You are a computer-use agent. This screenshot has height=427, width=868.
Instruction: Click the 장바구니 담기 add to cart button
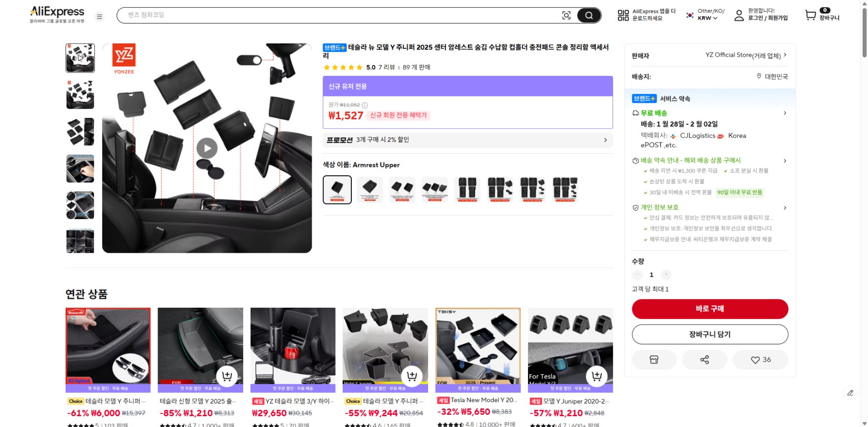[710, 334]
